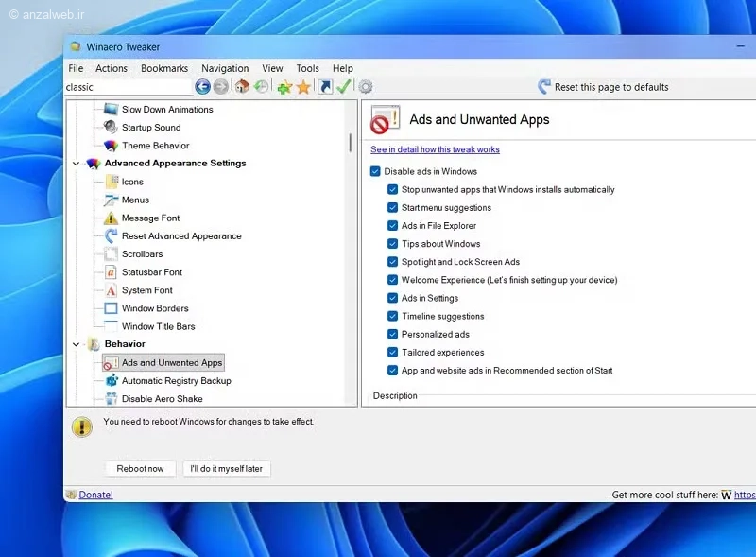This screenshot has height=557, width=756.
Task: Open the yellow star bookmarks icon
Action: [x=303, y=87]
